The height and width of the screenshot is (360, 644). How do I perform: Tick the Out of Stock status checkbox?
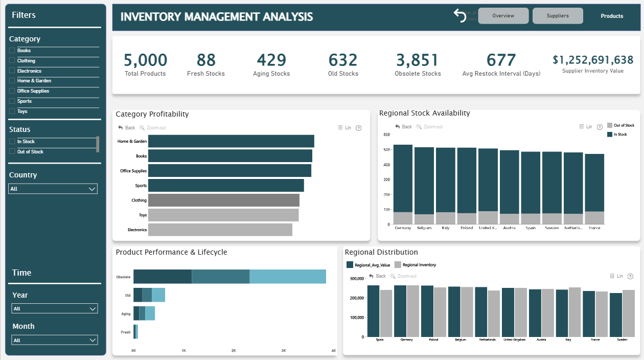tap(12, 152)
